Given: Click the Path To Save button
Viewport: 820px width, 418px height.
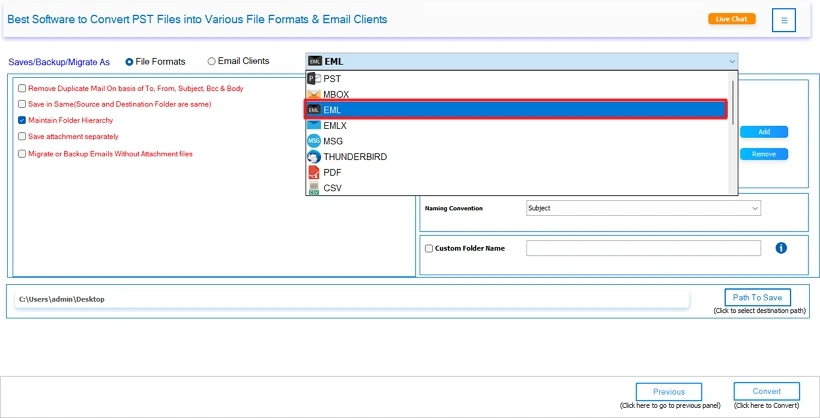Looking at the screenshot, I should pyautogui.click(x=757, y=297).
